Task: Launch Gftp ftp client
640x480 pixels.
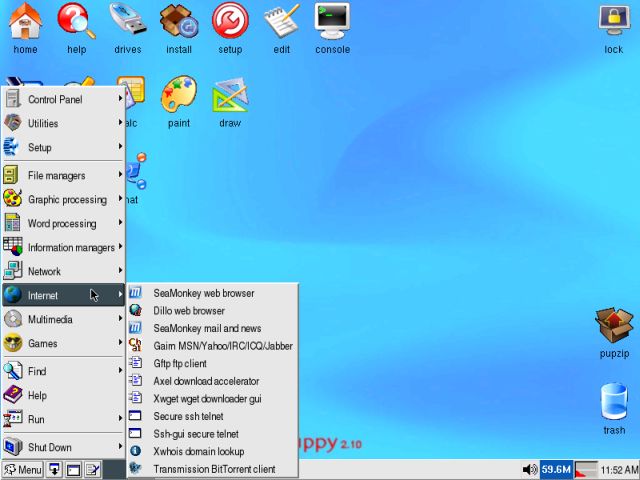Action: pyautogui.click(x=180, y=364)
